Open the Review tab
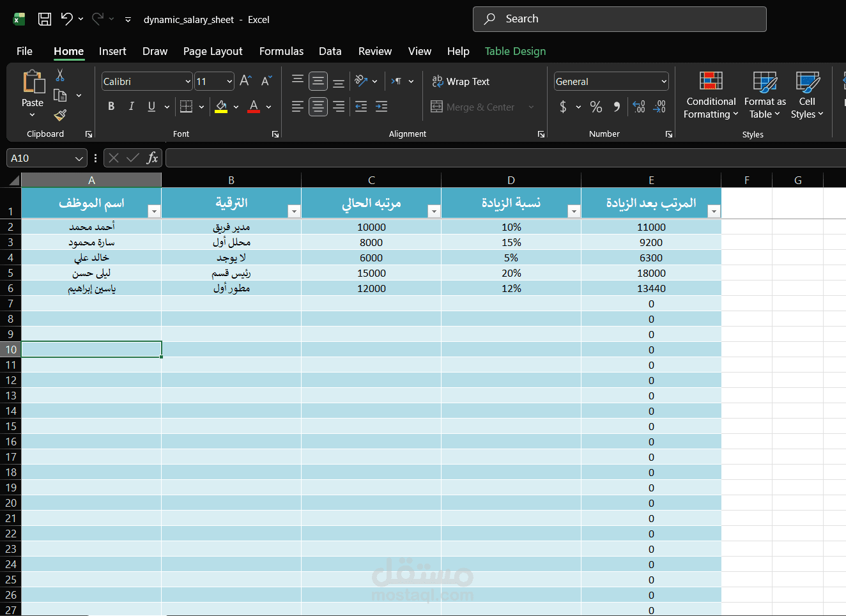Viewport: 846px width, 616px height. tap(375, 51)
